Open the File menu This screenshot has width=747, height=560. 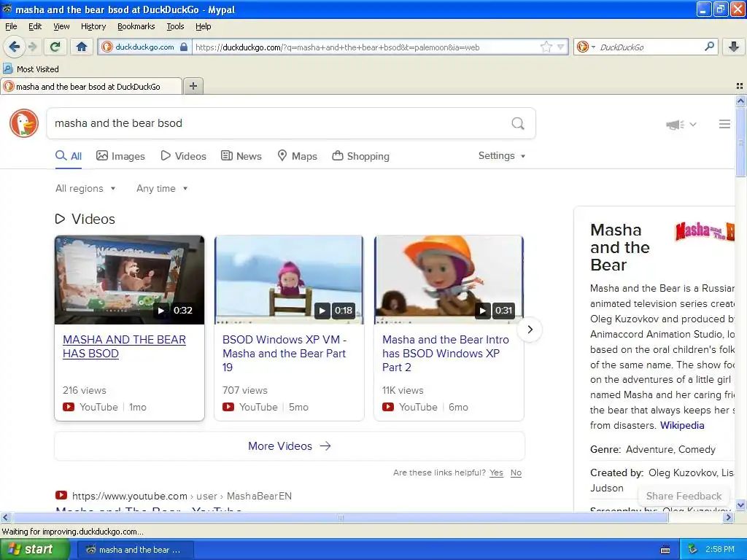(x=11, y=26)
